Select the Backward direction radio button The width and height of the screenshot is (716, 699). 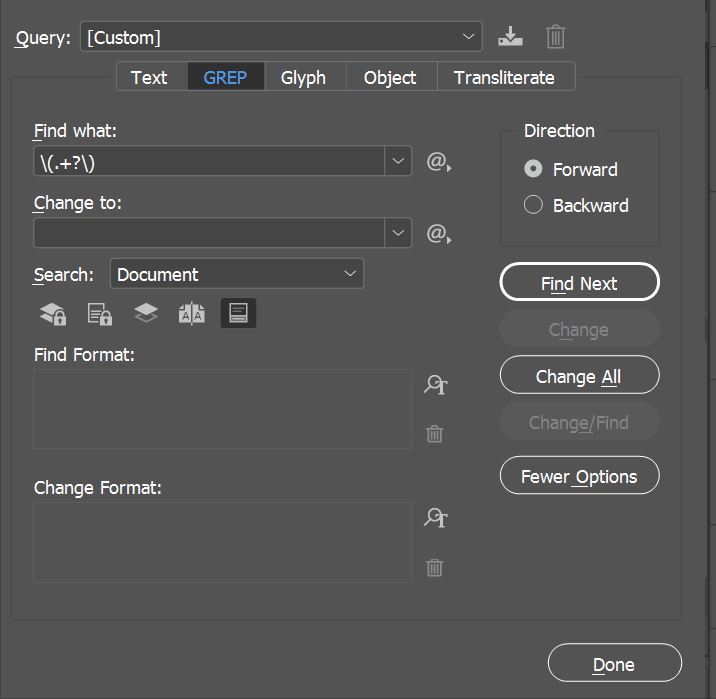tap(534, 205)
